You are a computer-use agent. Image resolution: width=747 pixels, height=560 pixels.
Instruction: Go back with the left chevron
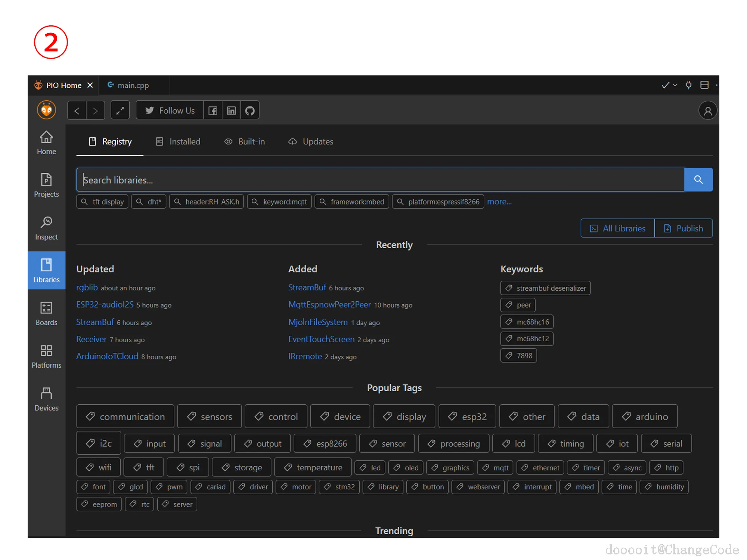77,111
